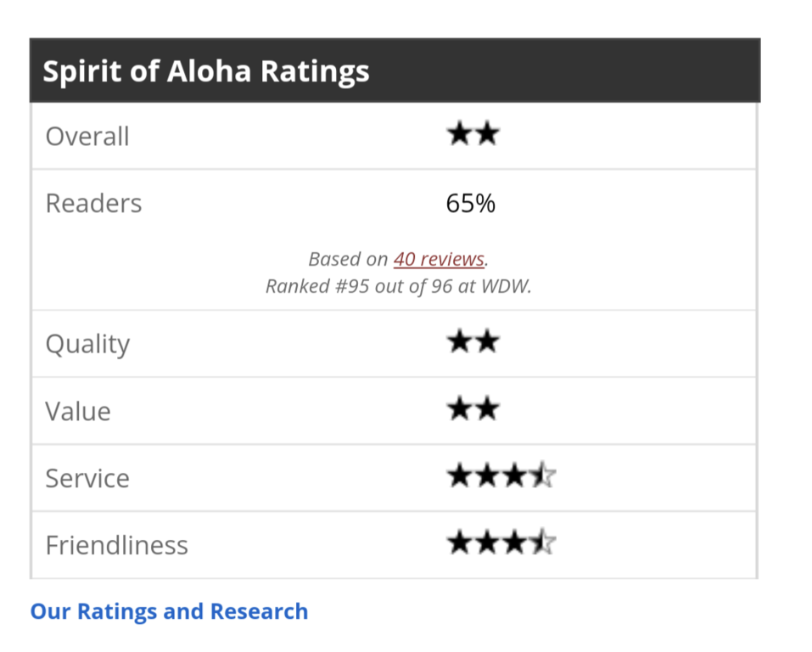
Task: Select the Readers row label
Action: point(93,204)
